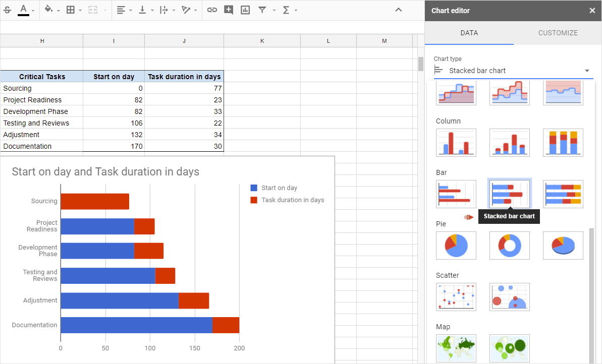This screenshot has height=364, width=602.
Task: Select the DATA tab in Chart editor
Action: click(469, 33)
